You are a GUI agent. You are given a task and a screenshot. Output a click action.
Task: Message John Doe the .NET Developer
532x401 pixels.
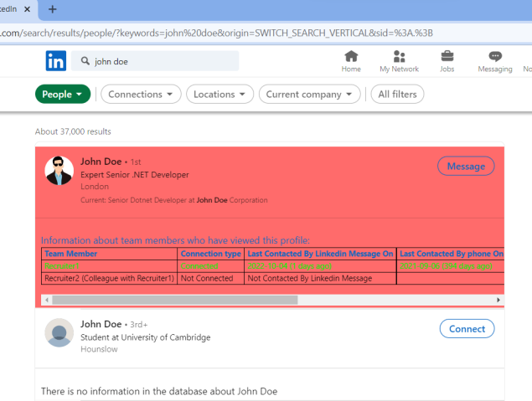tap(466, 166)
